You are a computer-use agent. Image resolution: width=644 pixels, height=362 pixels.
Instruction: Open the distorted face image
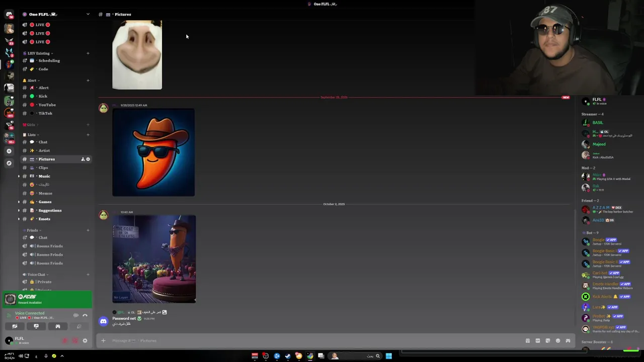coord(137,55)
